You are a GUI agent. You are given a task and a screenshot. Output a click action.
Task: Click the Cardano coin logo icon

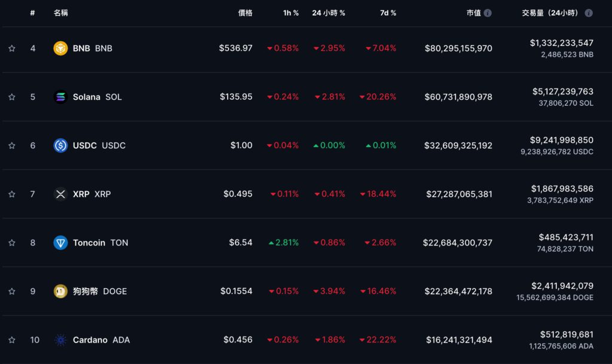click(x=61, y=339)
